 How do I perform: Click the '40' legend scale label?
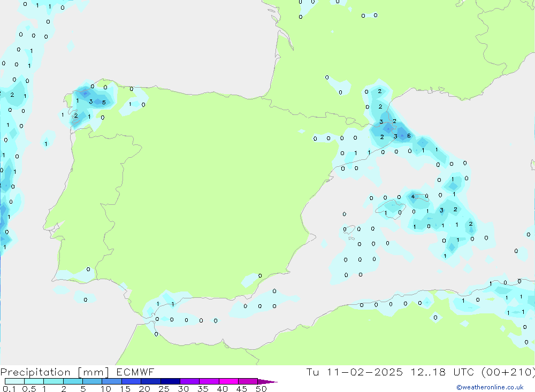(x=222, y=389)
